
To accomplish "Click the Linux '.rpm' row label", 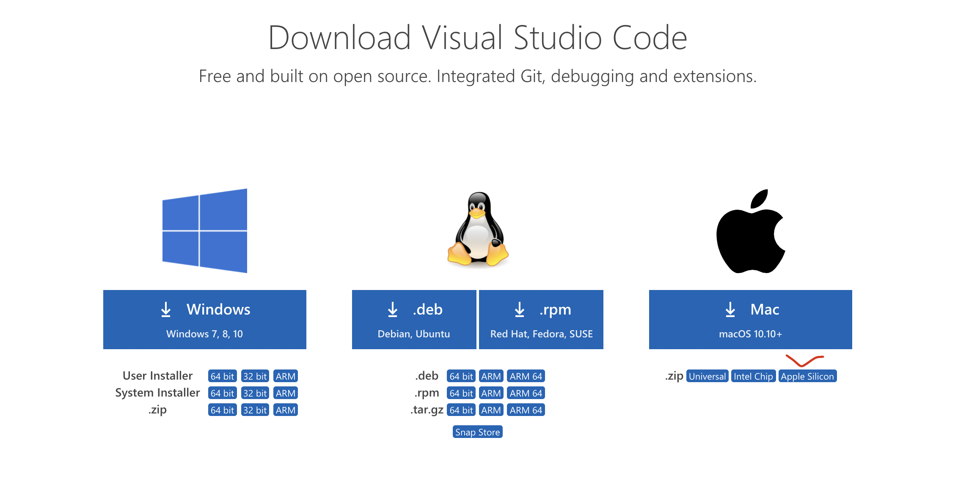I will point(427,393).
